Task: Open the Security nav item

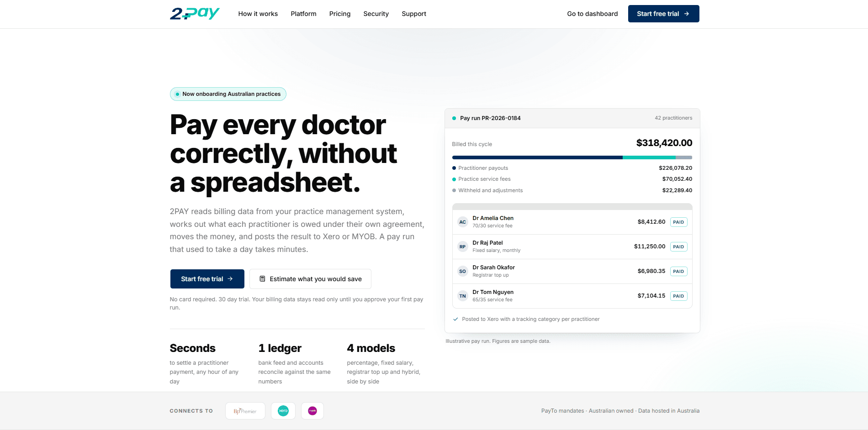Action: 376,14
